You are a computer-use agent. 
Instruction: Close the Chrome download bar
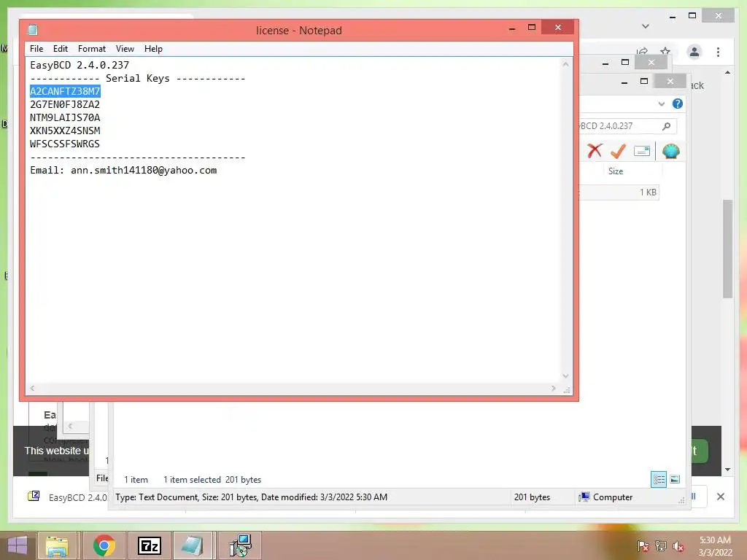point(720,497)
